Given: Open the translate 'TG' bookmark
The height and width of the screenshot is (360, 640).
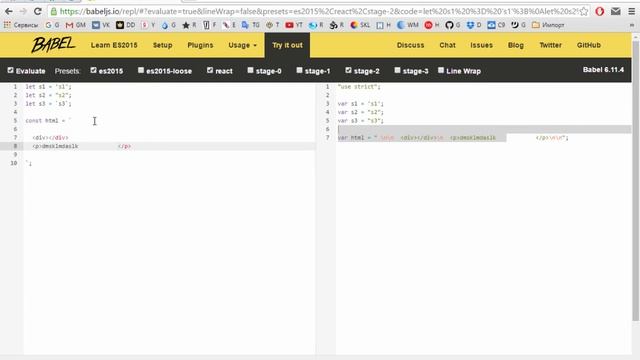Looking at the screenshot, I should (x=251, y=25).
